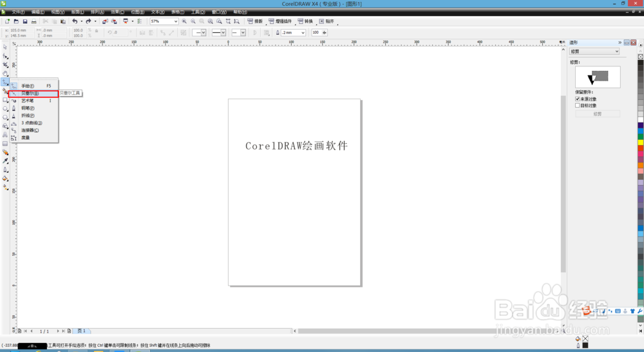Viewport: 644px width, 352px height.
Task: Create a new document
Action: click(x=7, y=21)
